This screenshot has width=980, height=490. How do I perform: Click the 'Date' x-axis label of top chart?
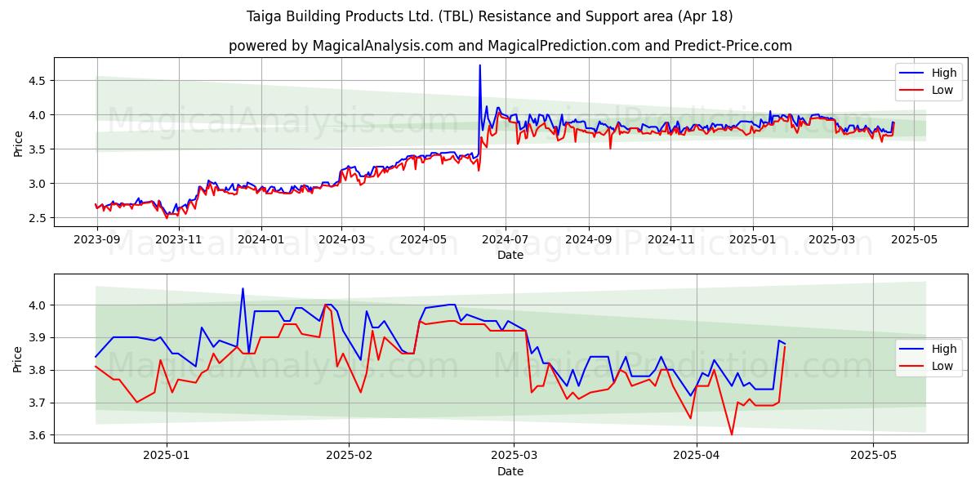[510, 255]
